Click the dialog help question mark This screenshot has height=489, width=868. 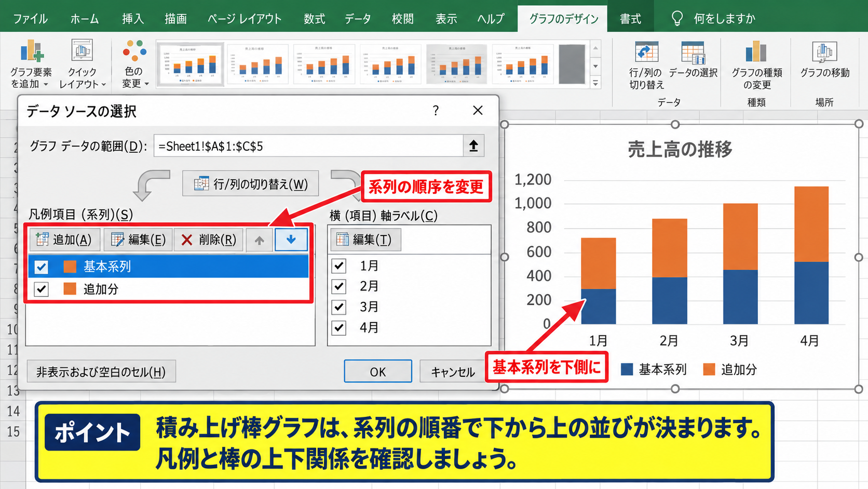click(436, 111)
